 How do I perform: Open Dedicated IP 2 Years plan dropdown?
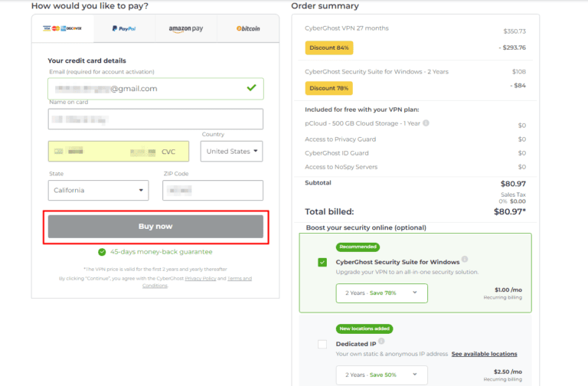click(x=381, y=375)
